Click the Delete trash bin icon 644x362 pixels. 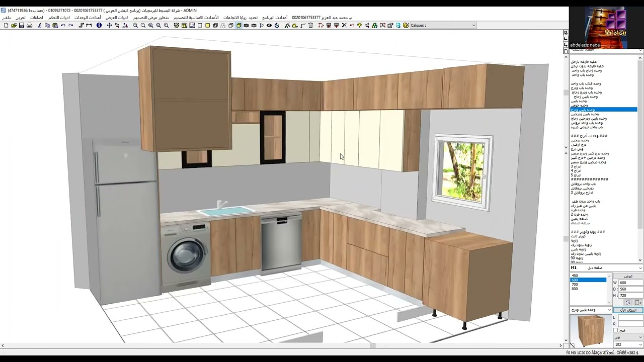(310, 25)
